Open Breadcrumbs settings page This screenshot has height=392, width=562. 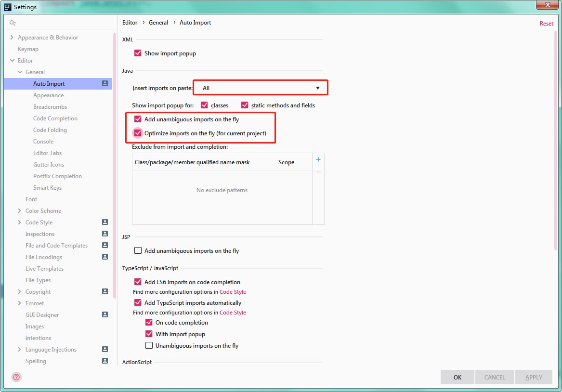[50, 107]
